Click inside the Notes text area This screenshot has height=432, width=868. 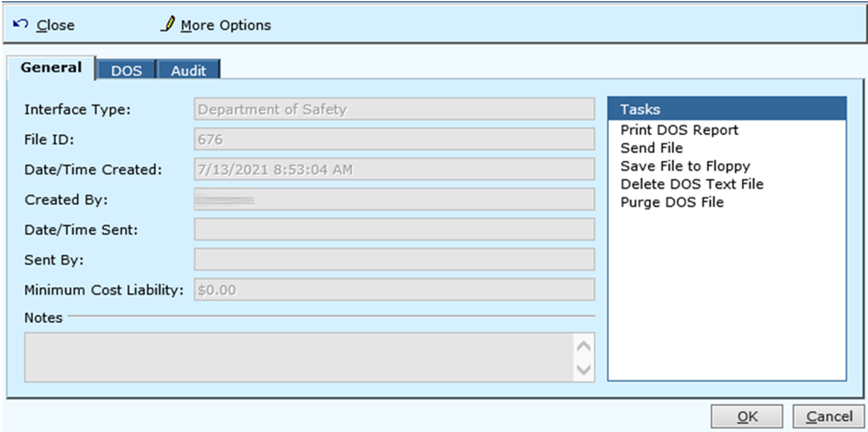tap(299, 357)
